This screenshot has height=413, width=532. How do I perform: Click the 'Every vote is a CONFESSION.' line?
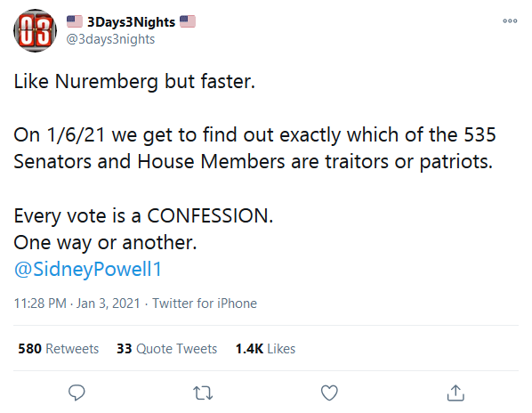tap(143, 215)
